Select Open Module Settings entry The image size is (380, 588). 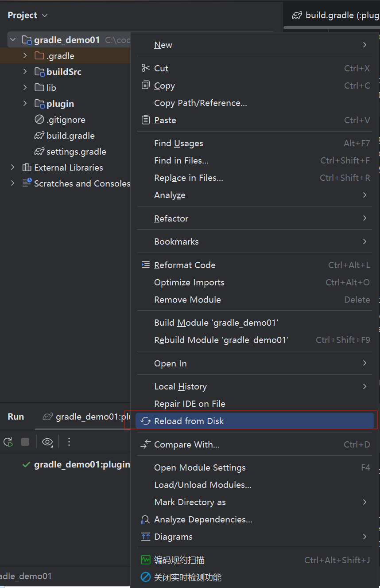(256, 467)
